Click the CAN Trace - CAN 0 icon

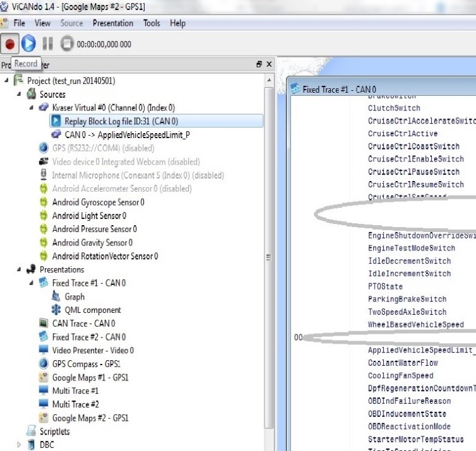[44, 323]
